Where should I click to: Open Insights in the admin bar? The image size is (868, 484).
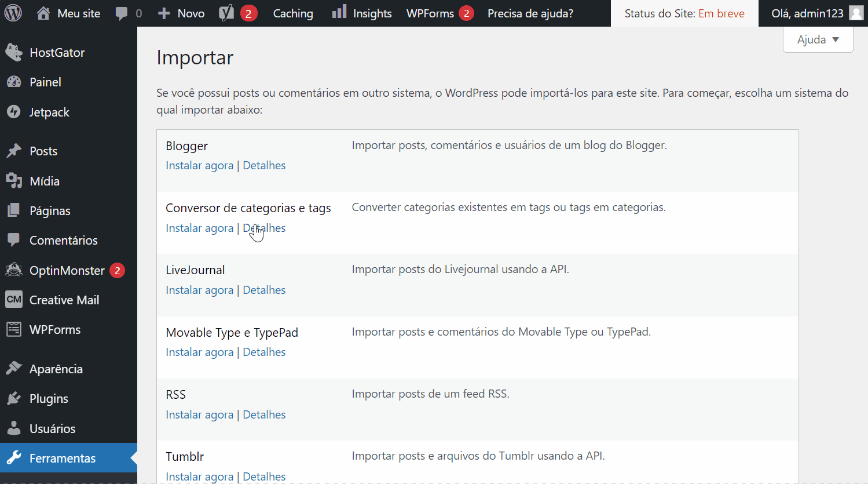[372, 13]
